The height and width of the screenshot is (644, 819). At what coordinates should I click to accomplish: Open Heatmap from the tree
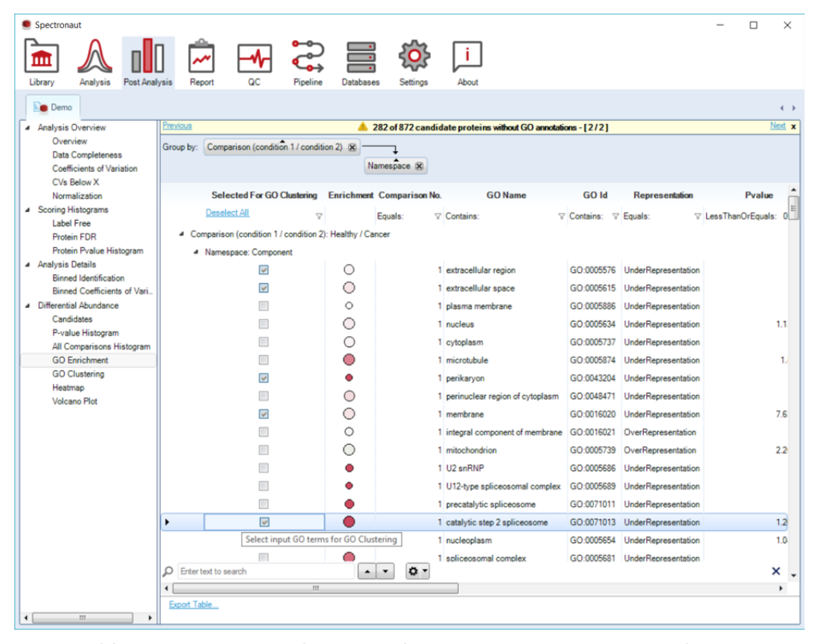click(68, 388)
